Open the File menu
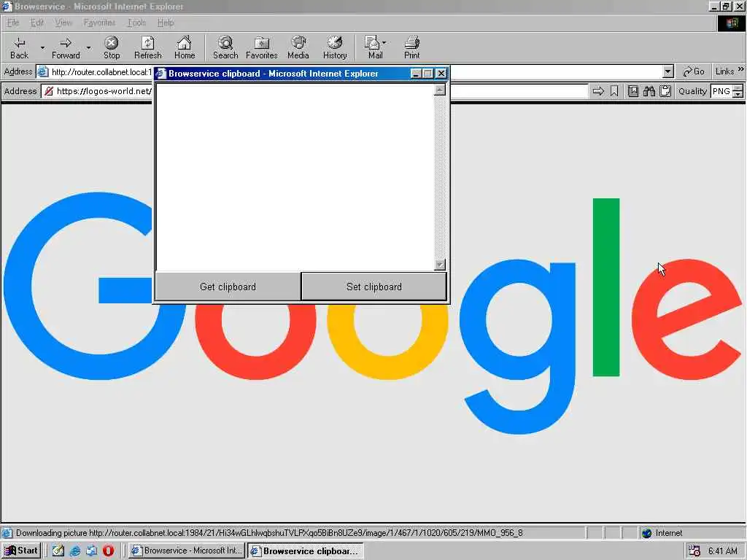This screenshot has height=560, width=747. pos(13,23)
